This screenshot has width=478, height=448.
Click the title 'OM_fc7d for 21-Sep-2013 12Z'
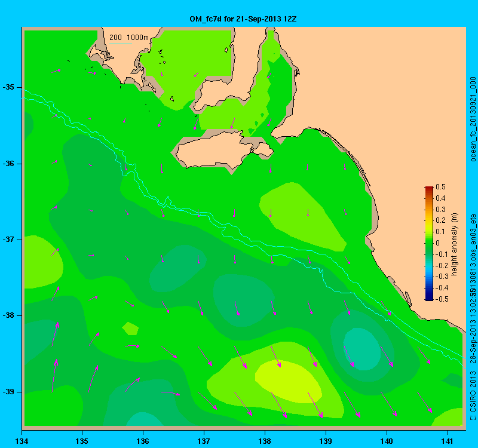coord(243,19)
